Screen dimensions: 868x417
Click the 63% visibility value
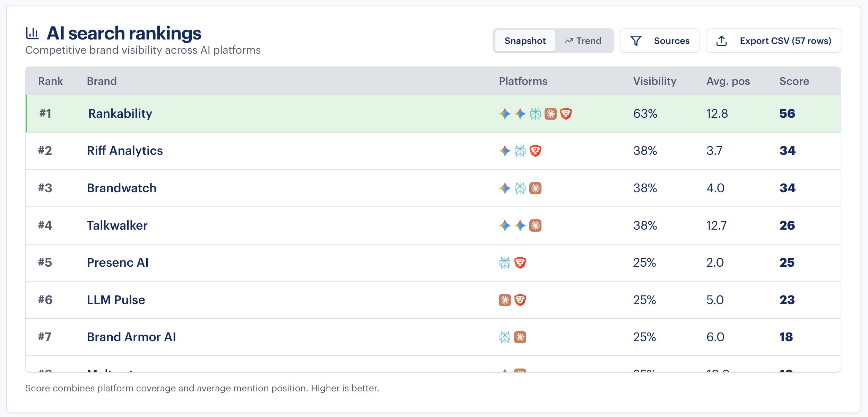tap(645, 114)
